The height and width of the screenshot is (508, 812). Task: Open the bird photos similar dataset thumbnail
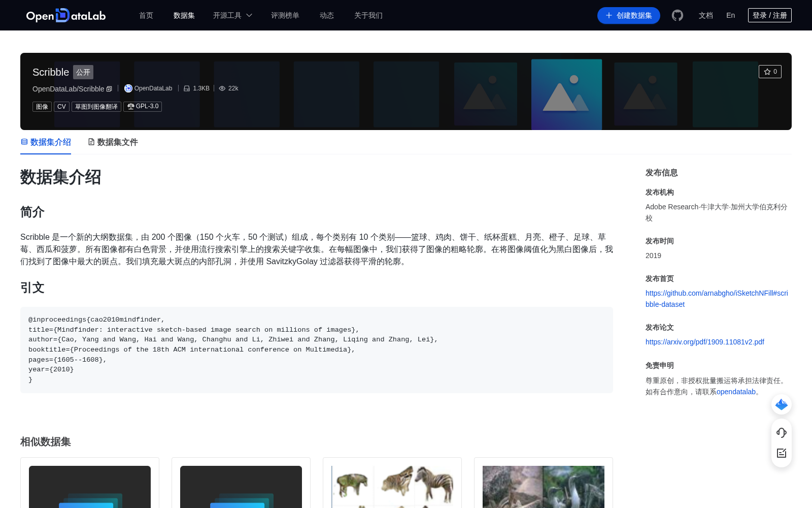click(544, 487)
